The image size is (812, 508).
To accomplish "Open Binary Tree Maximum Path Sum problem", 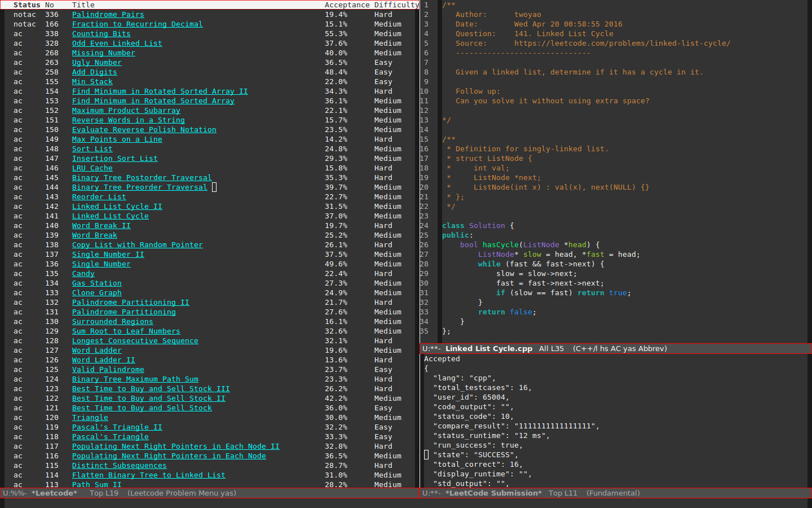I will coord(135,379).
